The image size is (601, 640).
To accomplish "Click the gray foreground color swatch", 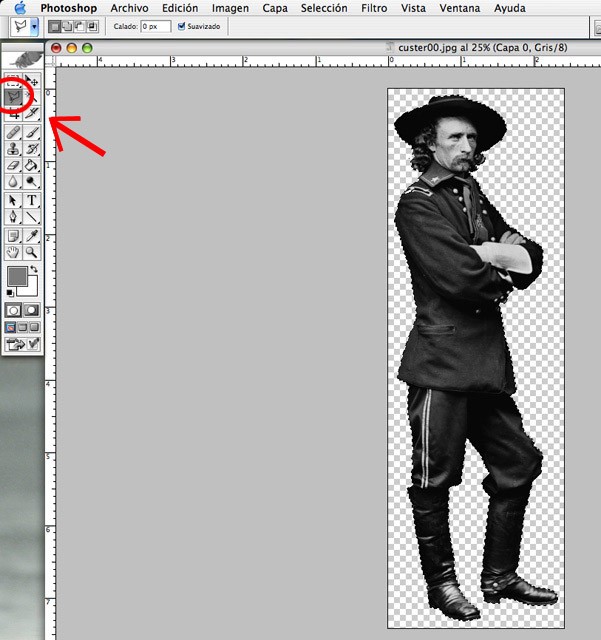I will click(17, 276).
